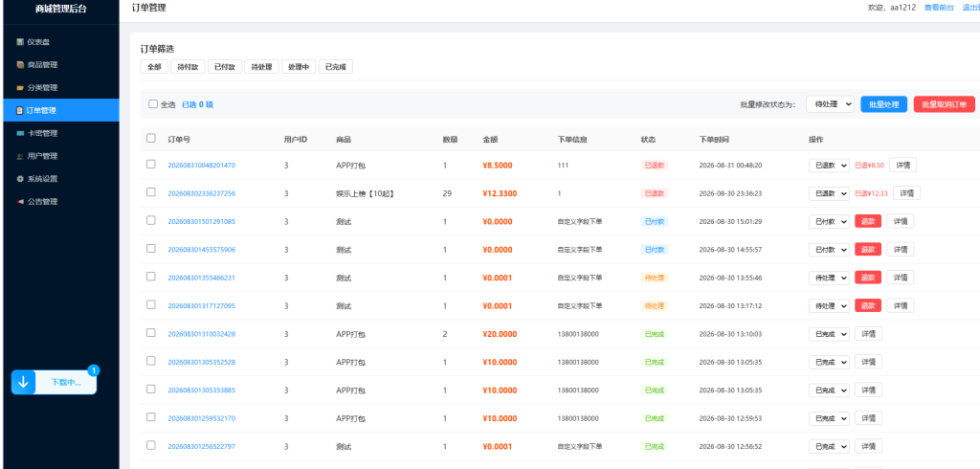Click the 仪表盘 dashboard icon in sidebar

coord(20,42)
